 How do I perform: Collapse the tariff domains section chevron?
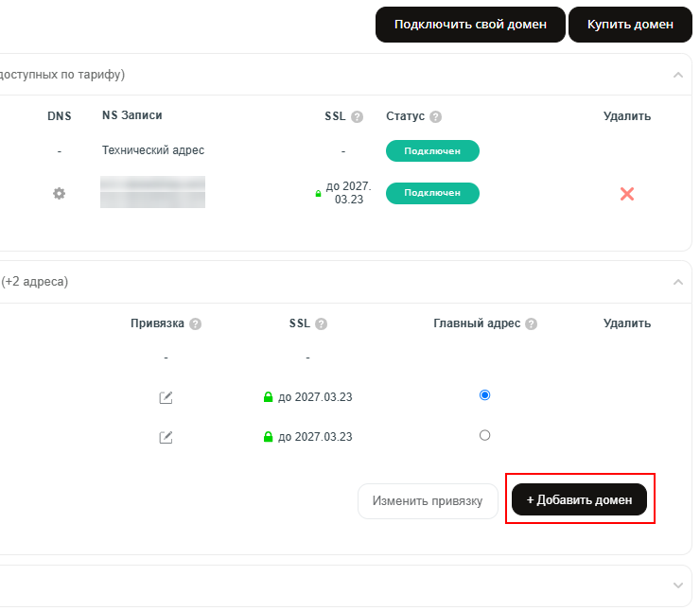(x=677, y=75)
